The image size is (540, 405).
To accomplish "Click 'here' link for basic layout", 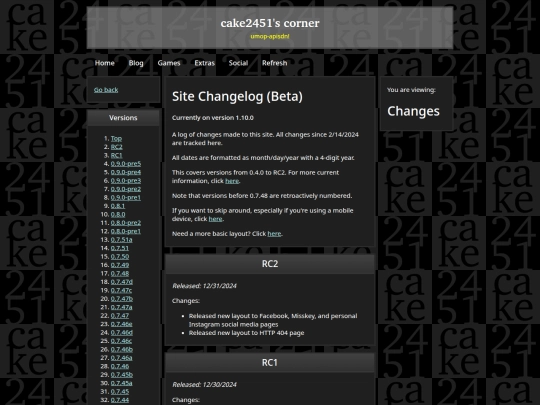I will pos(274,234).
